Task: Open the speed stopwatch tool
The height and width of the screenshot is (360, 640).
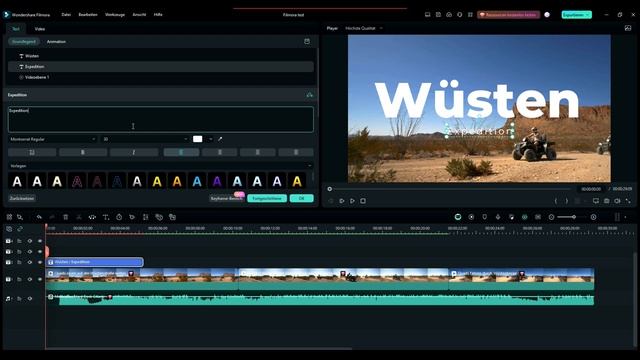Action: point(119,217)
